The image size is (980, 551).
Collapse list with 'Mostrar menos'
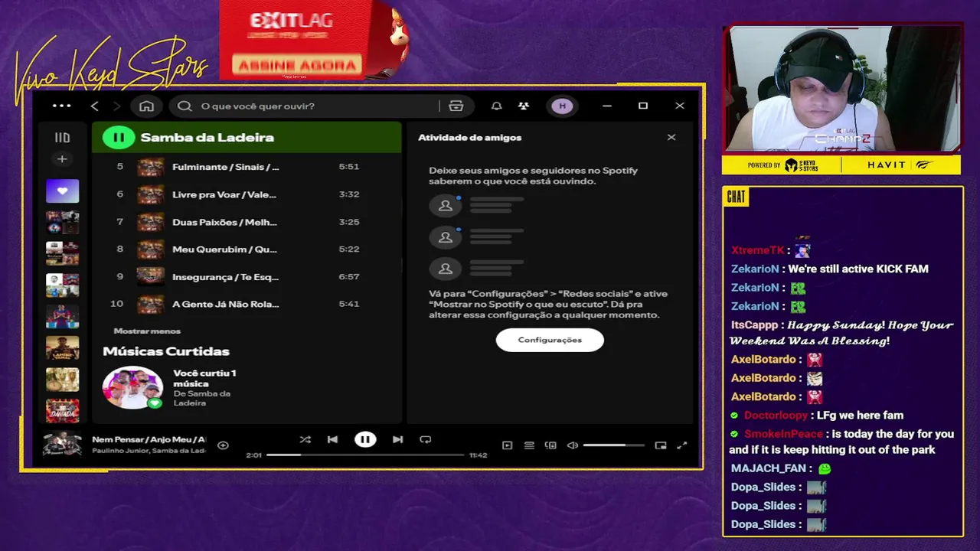tap(147, 331)
